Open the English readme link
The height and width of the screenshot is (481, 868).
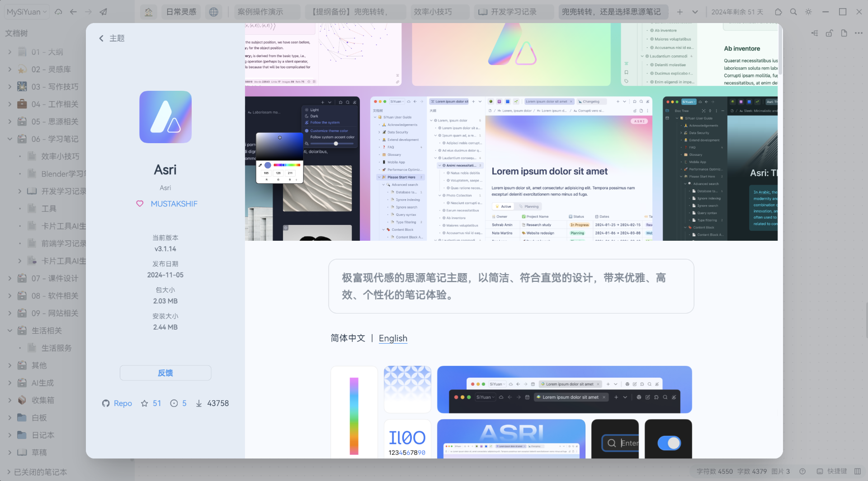click(393, 338)
